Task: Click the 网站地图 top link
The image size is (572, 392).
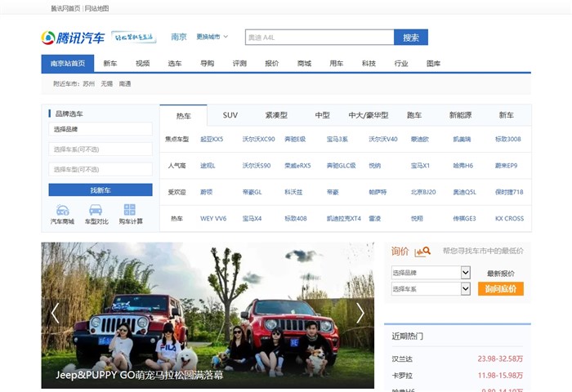Action: tap(97, 8)
